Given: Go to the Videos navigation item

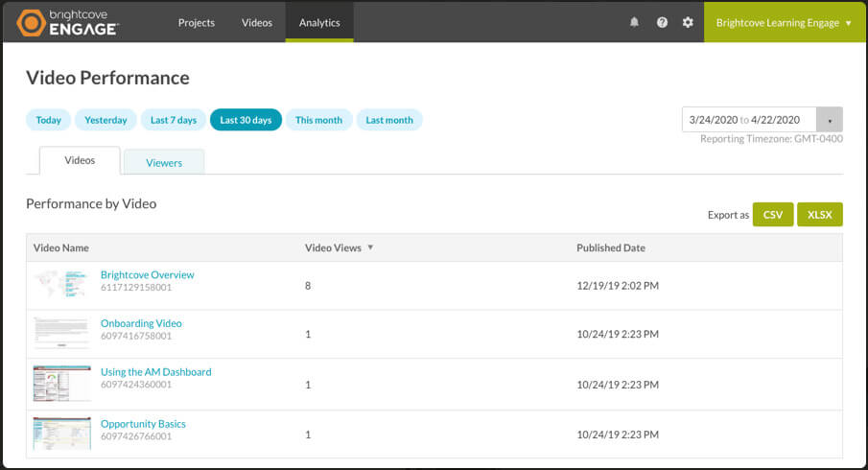Looking at the screenshot, I should click(257, 23).
